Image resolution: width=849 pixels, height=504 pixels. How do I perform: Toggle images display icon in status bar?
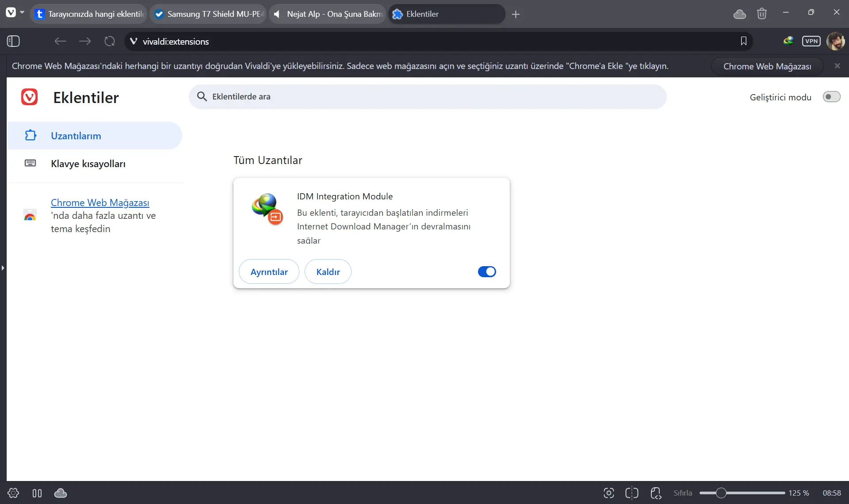tap(632, 493)
